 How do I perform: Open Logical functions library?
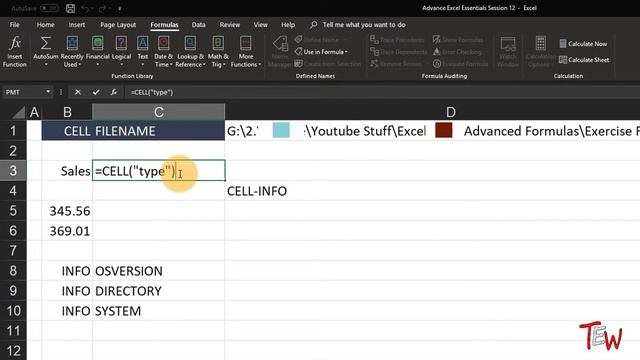pos(121,51)
